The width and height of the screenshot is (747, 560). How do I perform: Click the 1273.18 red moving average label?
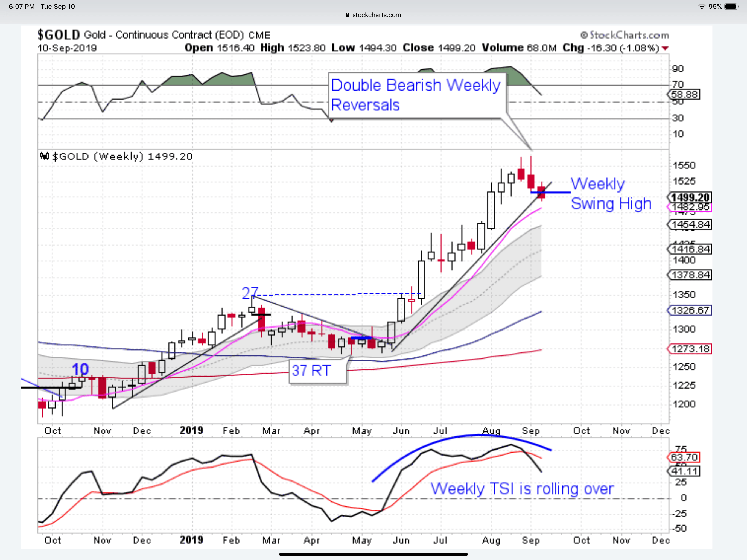click(x=690, y=349)
